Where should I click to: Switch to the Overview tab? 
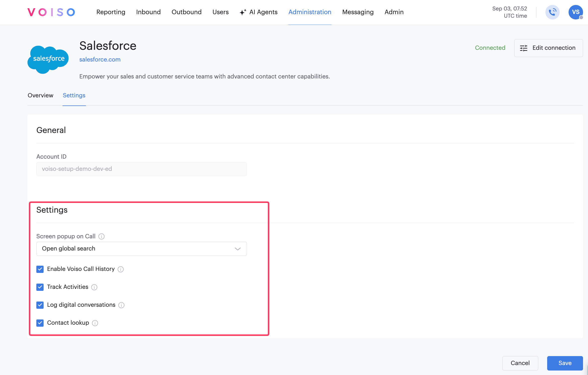pos(40,95)
